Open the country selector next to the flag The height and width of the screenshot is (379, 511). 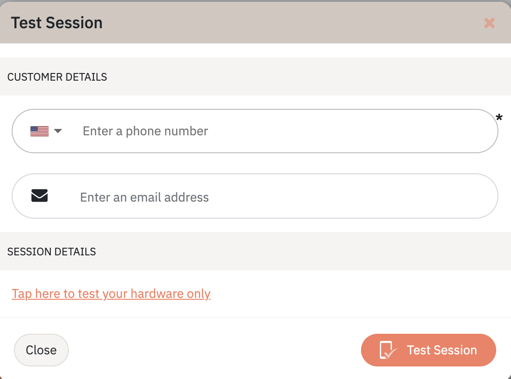click(x=46, y=131)
